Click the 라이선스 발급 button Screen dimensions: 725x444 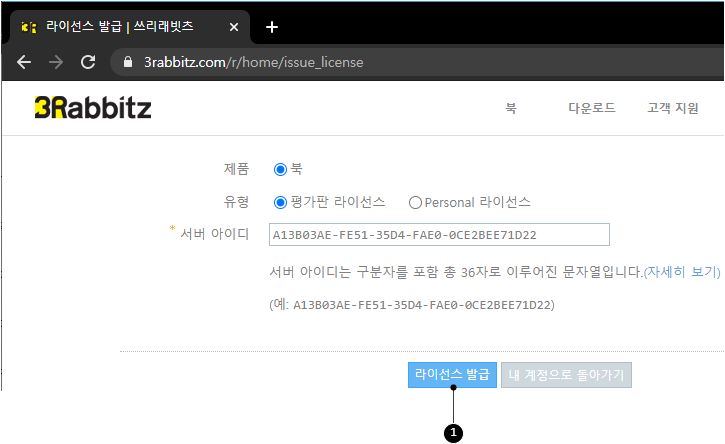[x=452, y=375]
